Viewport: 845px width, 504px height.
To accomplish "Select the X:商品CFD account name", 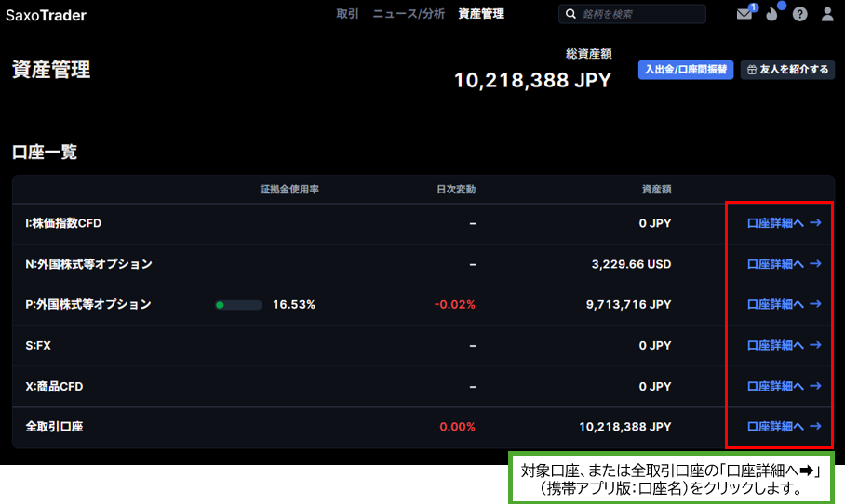I will click(54, 386).
